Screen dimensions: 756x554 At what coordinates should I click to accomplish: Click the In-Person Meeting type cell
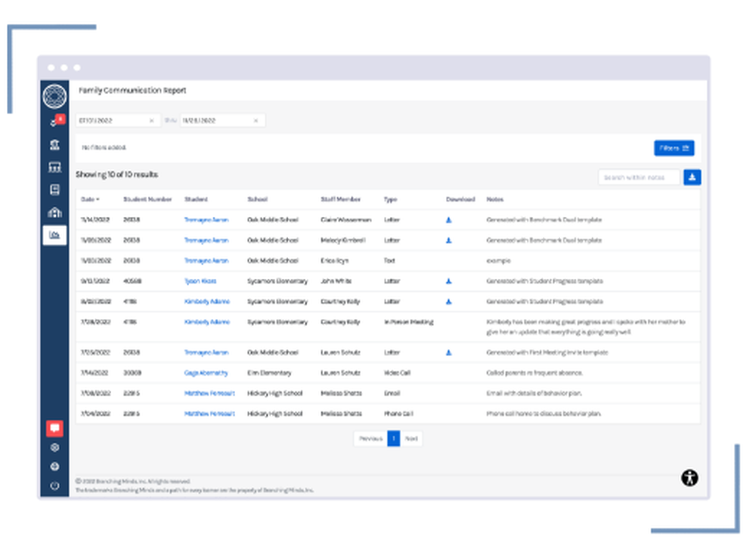[x=408, y=322]
